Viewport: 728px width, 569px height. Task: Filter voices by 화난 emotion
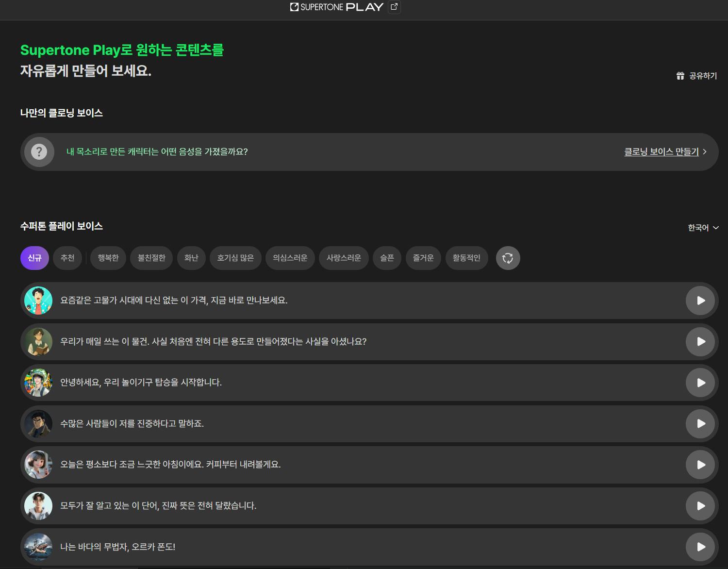point(191,258)
